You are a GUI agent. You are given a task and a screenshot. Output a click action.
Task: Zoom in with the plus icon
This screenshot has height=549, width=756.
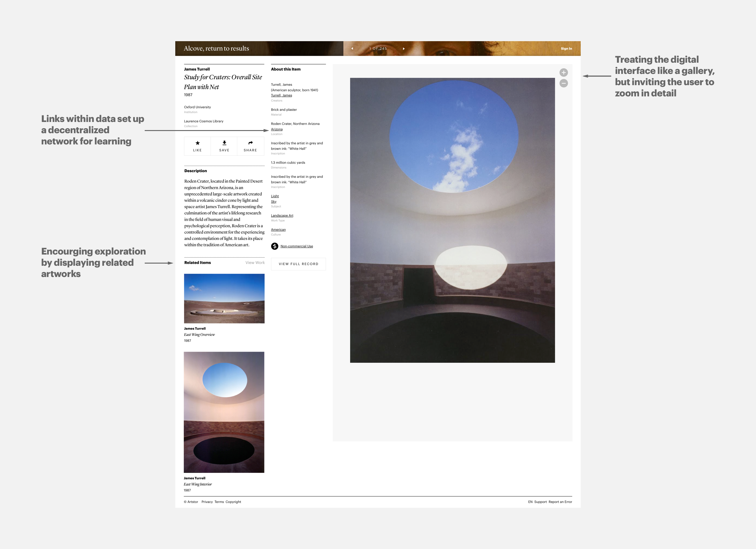click(x=564, y=72)
